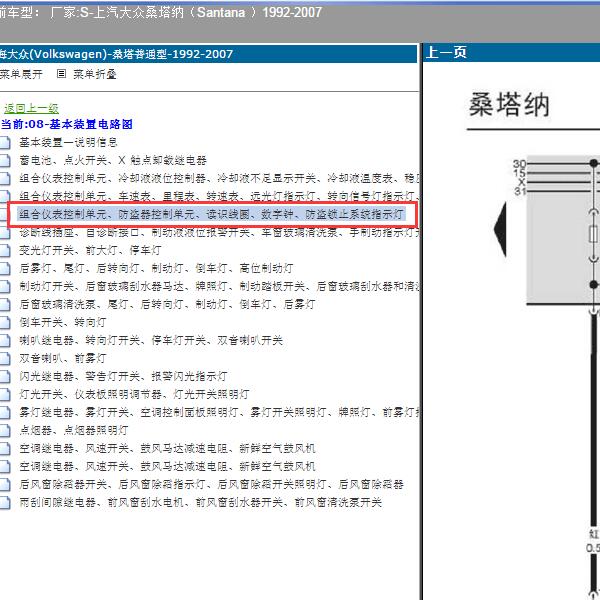Click document icon beside 蓄电池、点火开关
600x600 pixels.
click(5, 160)
